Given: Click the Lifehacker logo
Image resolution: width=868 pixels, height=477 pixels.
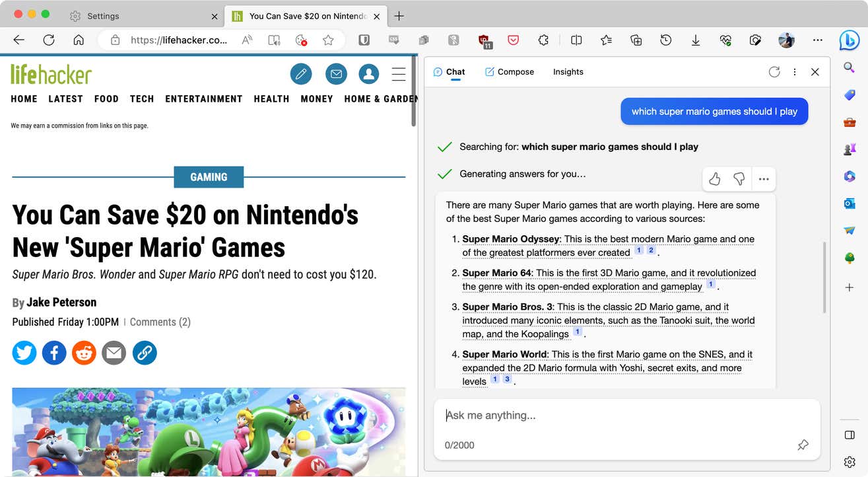Looking at the screenshot, I should click(x=51, y=74).
